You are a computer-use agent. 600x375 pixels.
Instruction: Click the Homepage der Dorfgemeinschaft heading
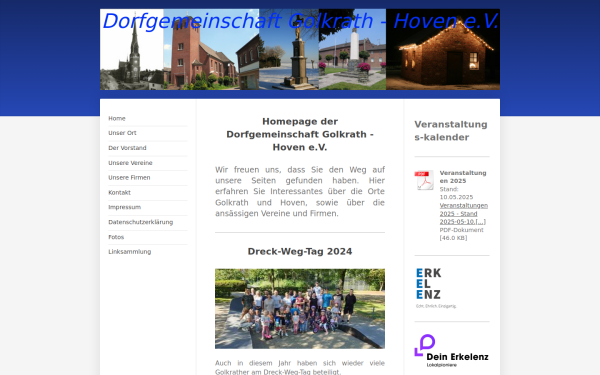[x=300, y=134]
